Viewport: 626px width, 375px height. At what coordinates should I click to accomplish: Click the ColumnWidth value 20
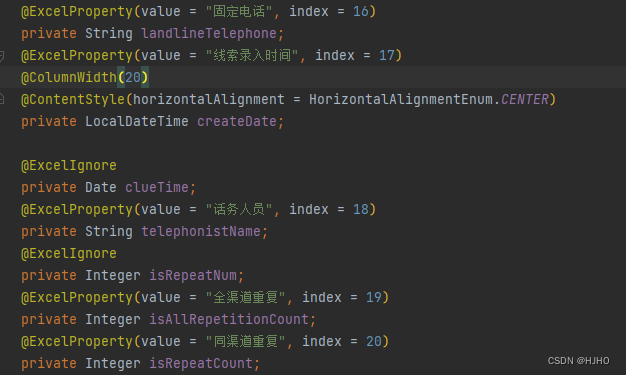pyautogui.click(x=133, y=77)
